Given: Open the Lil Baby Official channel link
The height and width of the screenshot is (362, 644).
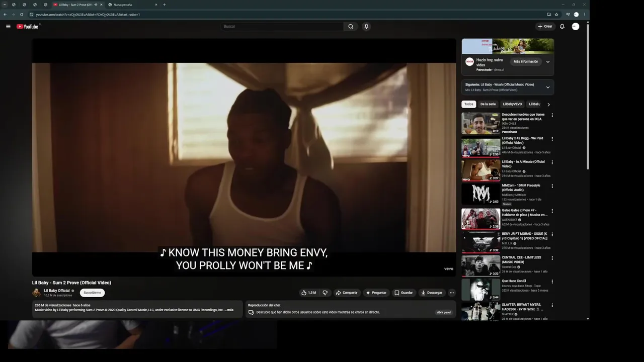Looking at the screenshot, I should point(57,291).
